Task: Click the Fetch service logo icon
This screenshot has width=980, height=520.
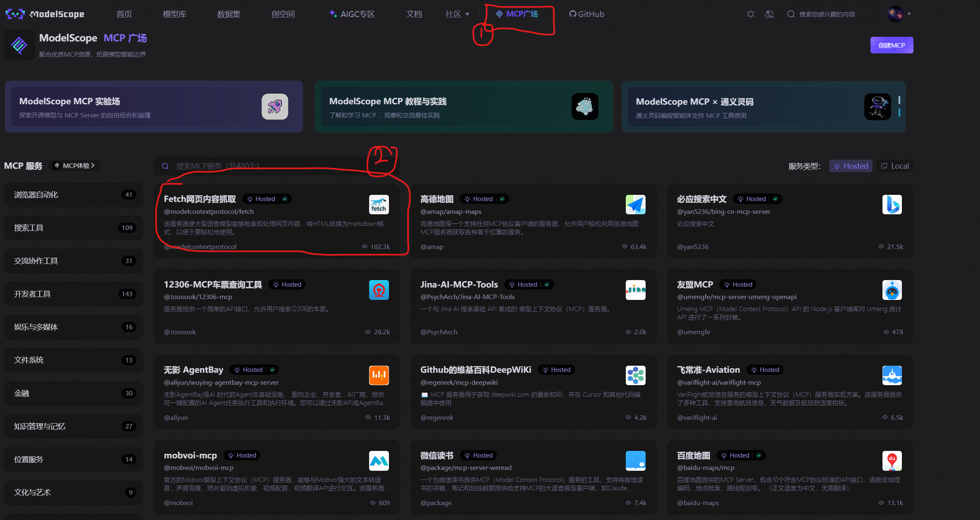Action: coord(379,204)
